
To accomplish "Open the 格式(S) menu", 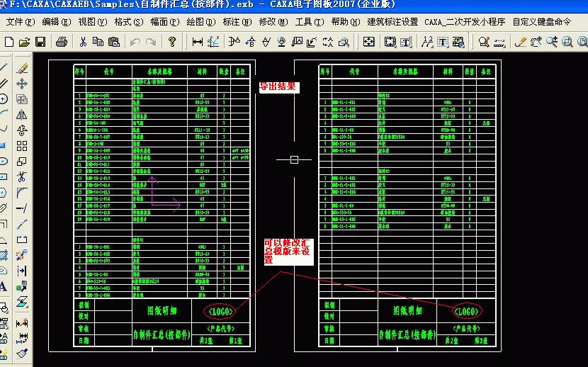I will (129, 22).
